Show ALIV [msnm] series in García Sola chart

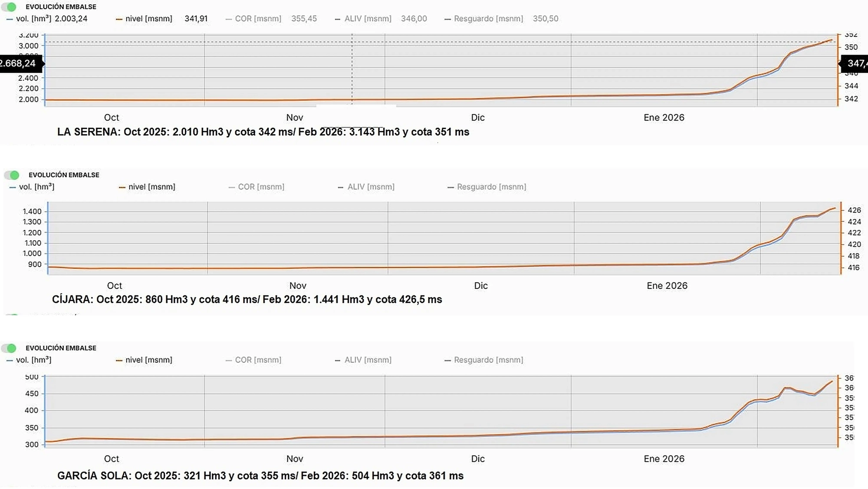coord(363,360)
